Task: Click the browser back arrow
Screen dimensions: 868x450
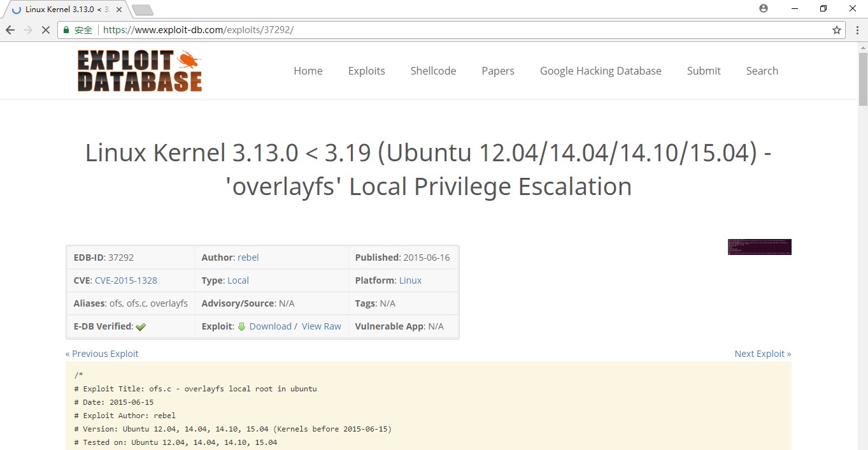Action: pos(10,30)
